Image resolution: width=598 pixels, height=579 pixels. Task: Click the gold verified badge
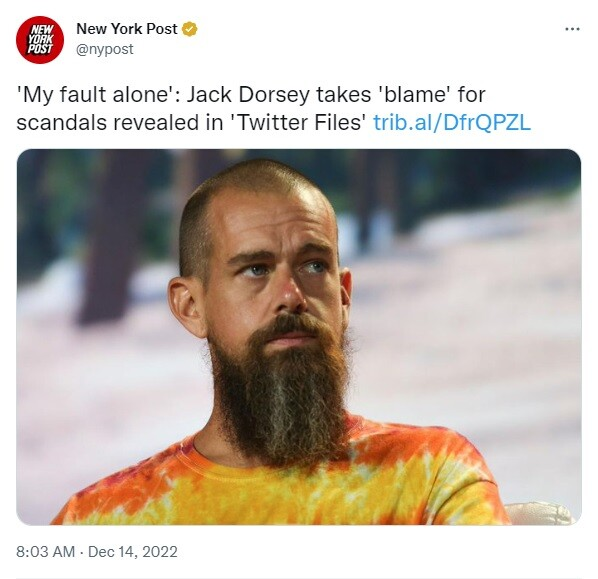(190, 29)
